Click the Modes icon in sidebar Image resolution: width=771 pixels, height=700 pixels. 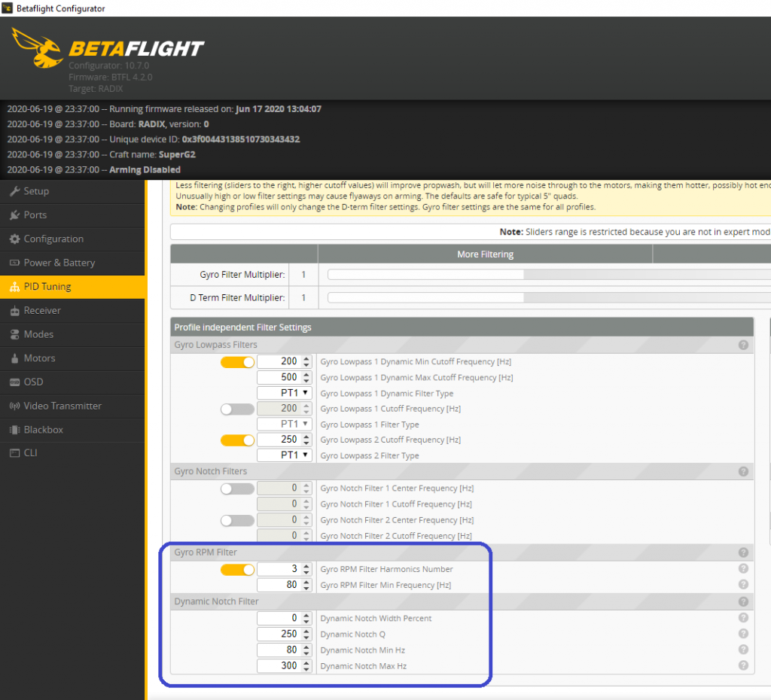click(x=15, y=334)
